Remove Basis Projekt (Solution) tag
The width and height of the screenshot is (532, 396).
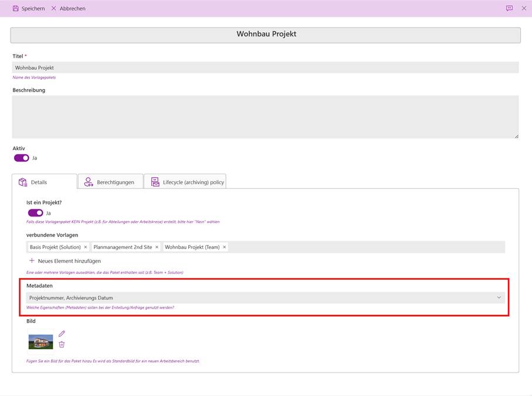(86, 247)
